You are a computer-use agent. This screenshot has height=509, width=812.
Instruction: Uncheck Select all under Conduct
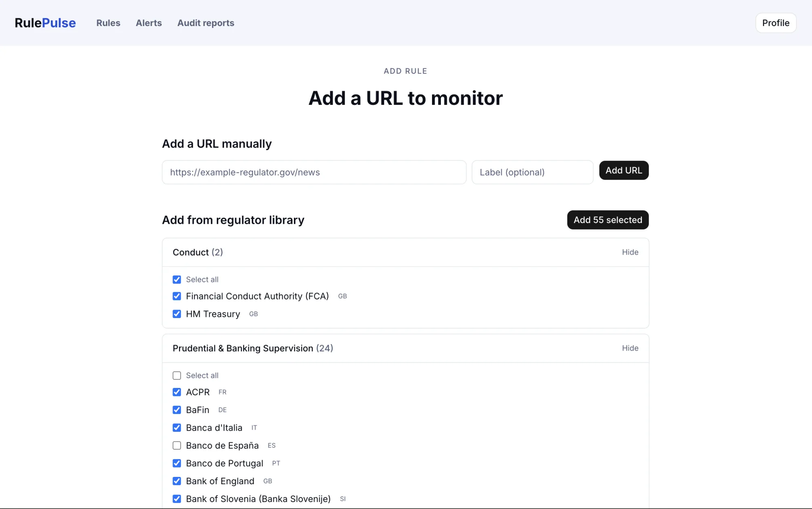[177, 279]
